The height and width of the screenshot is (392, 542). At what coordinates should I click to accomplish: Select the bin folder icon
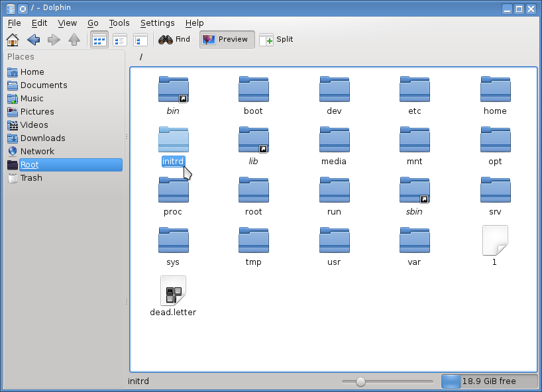click(x=173, y=89)
